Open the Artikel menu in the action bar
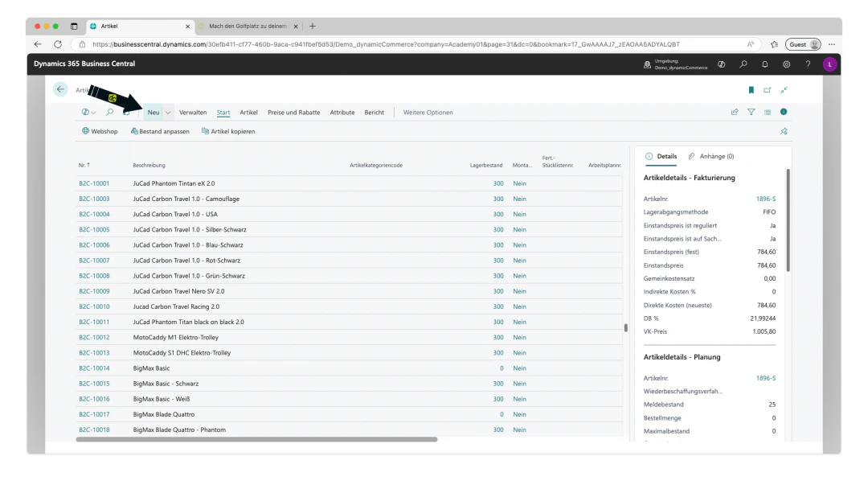 [x=248, y=113]
